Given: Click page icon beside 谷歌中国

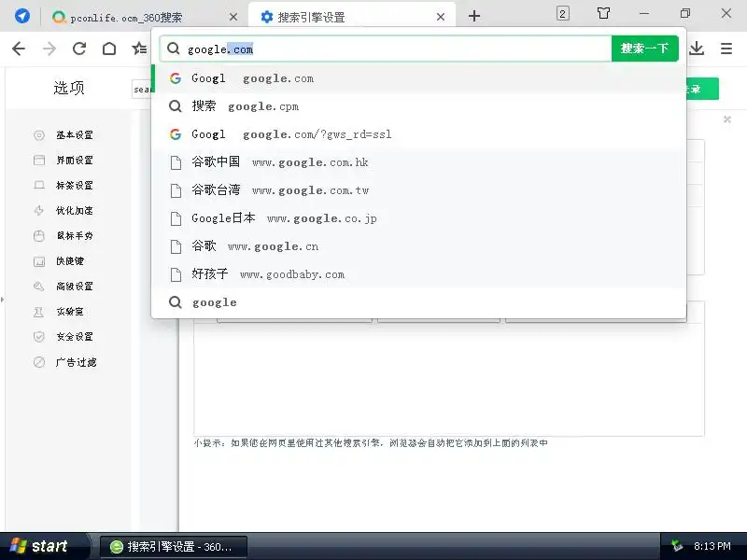Looking at the screenshot, I should [176, 162].
